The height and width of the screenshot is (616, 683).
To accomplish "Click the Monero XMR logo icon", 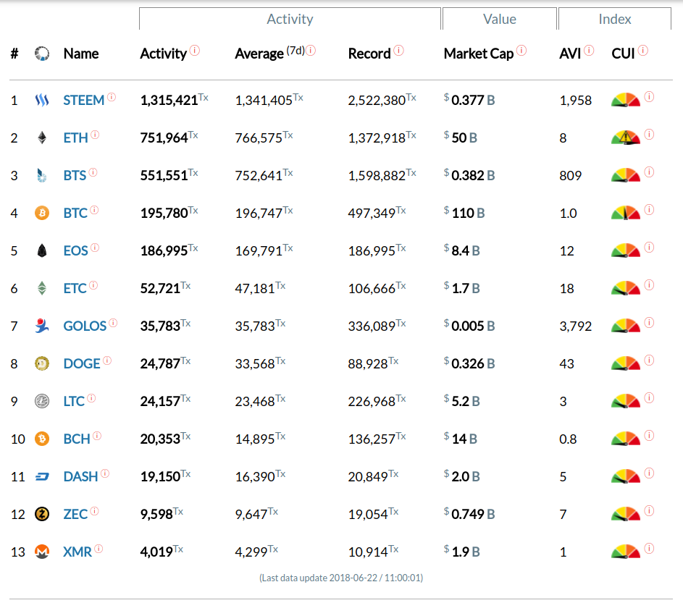I will click(x=42, y=552).
